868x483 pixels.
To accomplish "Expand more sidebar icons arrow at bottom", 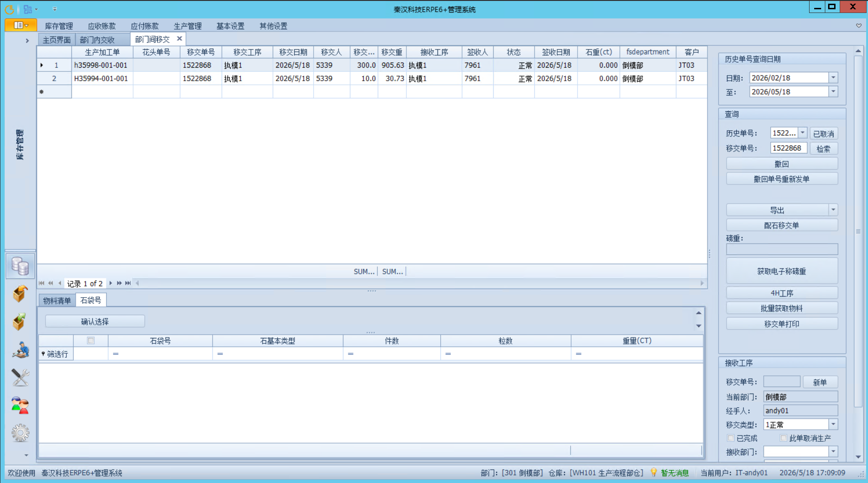I will point(26,455).
